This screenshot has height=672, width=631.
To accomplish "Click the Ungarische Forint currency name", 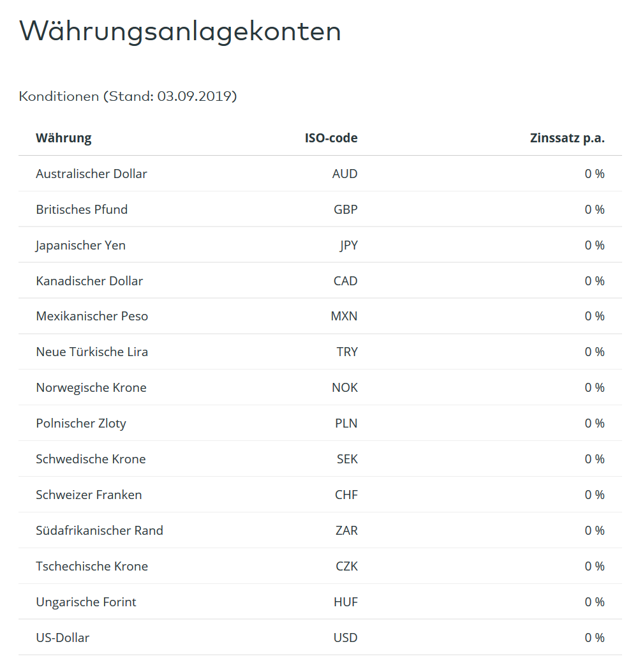I will coord(86,602).
